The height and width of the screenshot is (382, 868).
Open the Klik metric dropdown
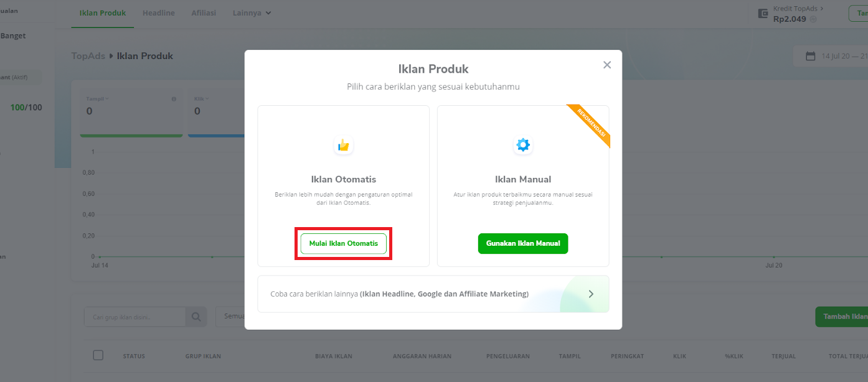click(x=201, y=99)
